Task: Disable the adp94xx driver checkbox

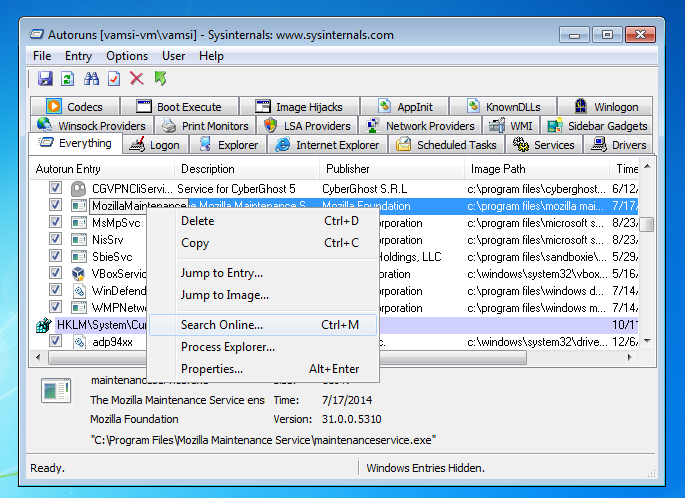Action: point(55,341)
